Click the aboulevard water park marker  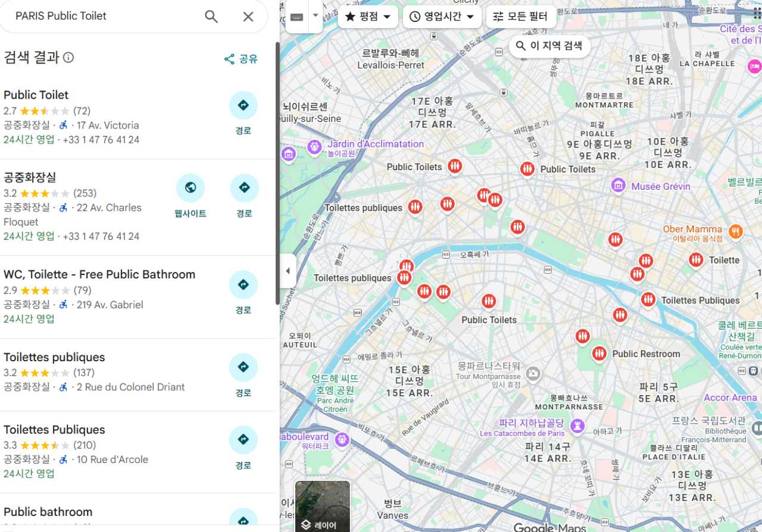coord(342,440)
